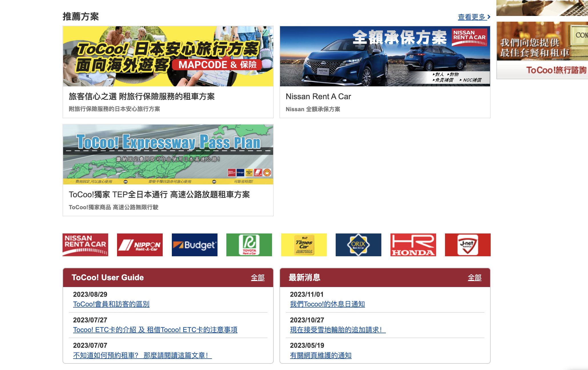Read the Tocoo! ETC卡的介紹 article
Screen dimensions: 588x370
[155, 330]
